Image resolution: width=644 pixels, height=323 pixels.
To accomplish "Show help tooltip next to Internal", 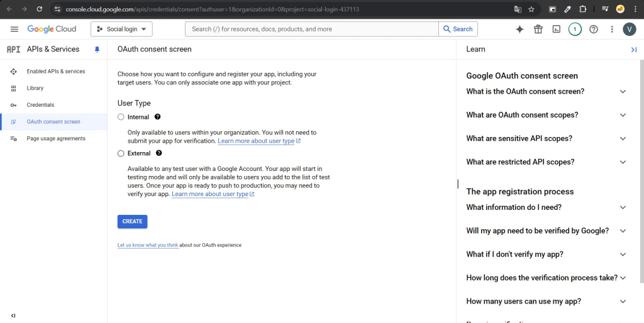I will (x=157, y=117).
